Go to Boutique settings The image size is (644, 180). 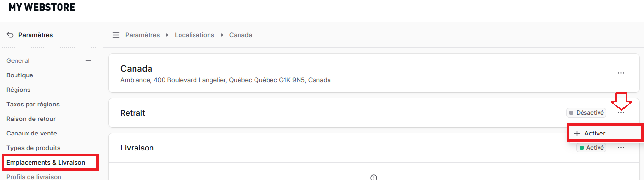[x=20, y=75]
